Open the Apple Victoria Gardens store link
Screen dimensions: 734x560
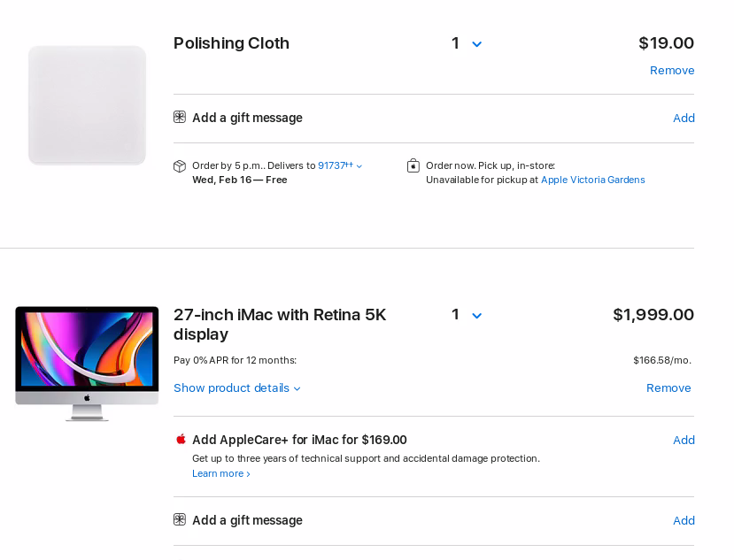[x=592, y=180]
